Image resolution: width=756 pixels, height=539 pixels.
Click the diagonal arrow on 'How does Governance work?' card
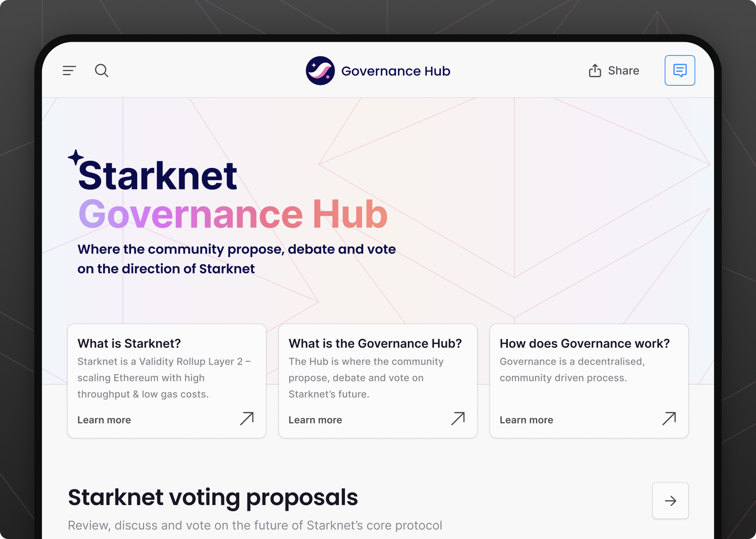[x=669, y=419]
